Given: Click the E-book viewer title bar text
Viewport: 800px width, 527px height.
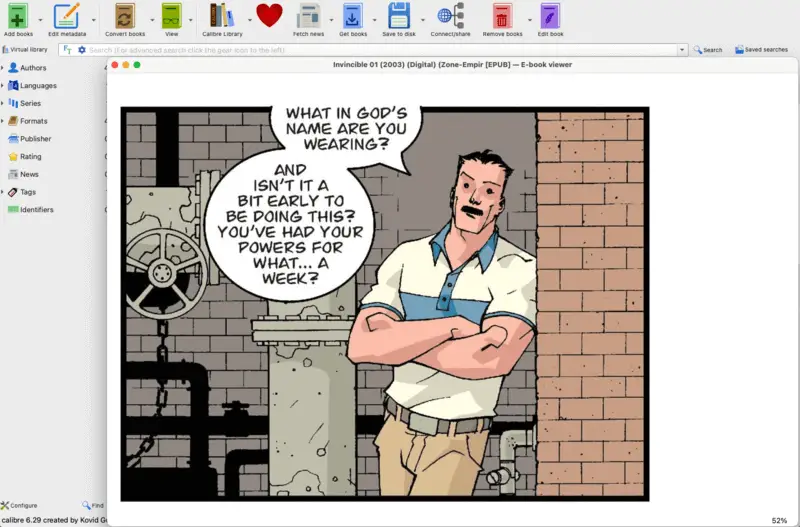Looking at the screenshot, I should (x=452, y=64).
